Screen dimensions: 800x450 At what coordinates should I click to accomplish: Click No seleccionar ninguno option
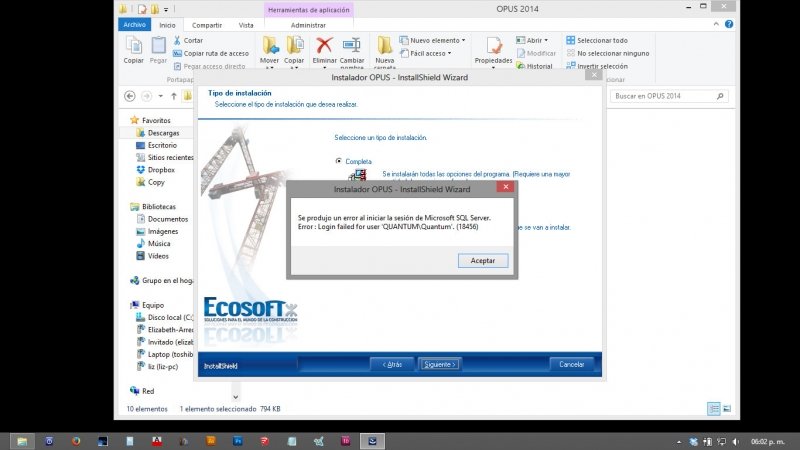point(608,53)
